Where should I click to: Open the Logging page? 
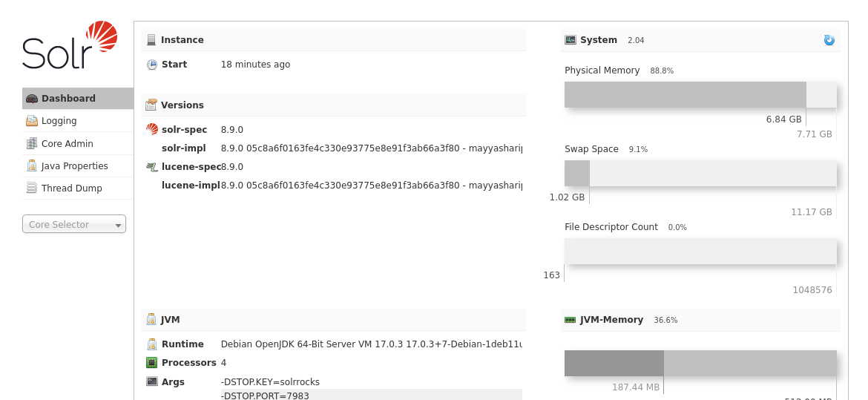[59, 121]
